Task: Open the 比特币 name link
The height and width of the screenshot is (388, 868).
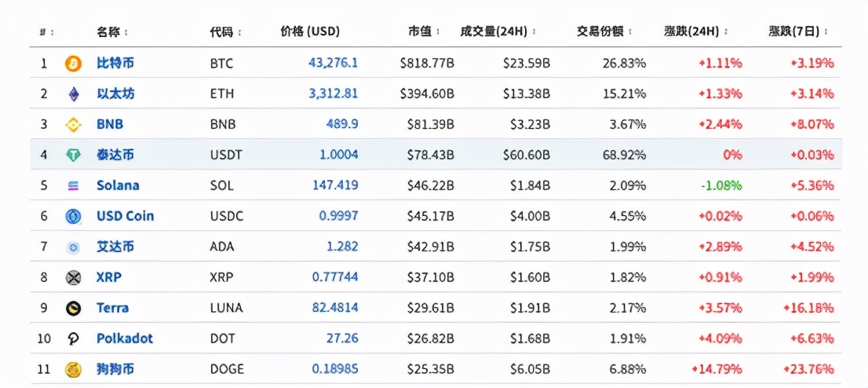Action: click(x=115, y=63)
